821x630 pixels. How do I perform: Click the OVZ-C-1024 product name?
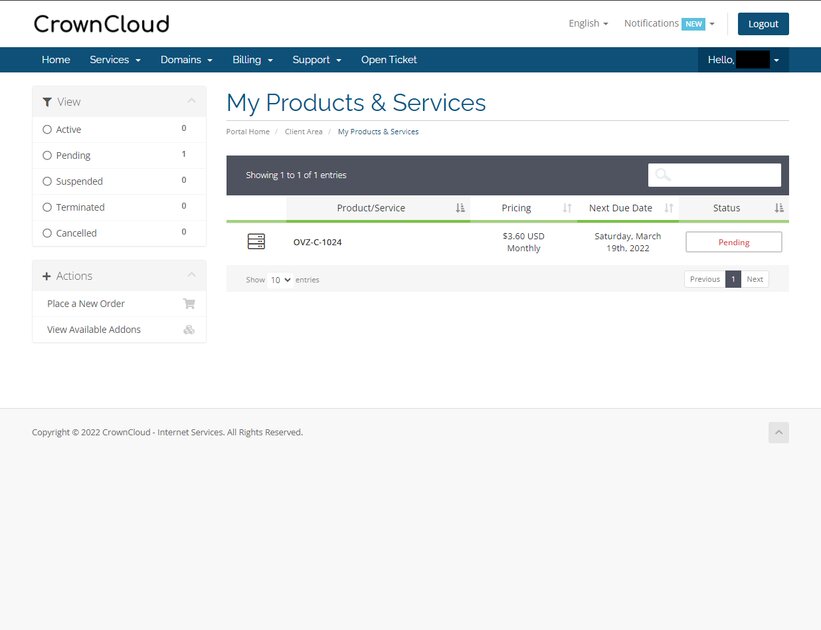(317, 242)
